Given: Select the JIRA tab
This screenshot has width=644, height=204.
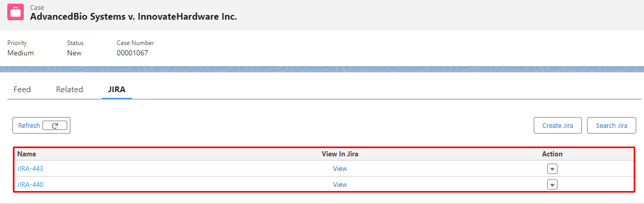Looking at the screenshot, I should tap(117, 90).
